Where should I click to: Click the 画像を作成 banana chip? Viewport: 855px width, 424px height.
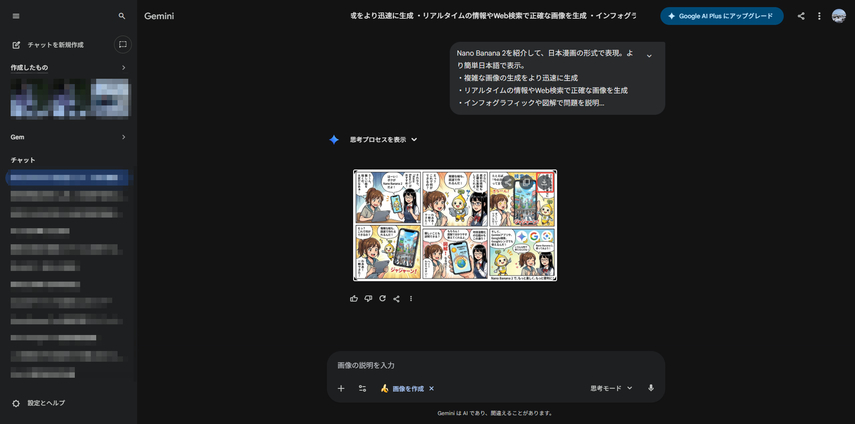pyautogui.click(x=402, y=389)
